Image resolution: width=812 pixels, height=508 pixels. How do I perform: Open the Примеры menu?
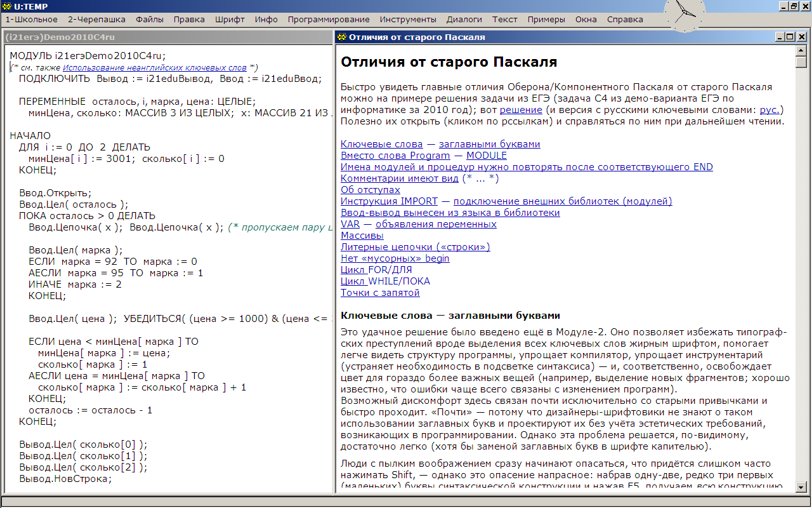pyautogui.click(x=547, y=20)
